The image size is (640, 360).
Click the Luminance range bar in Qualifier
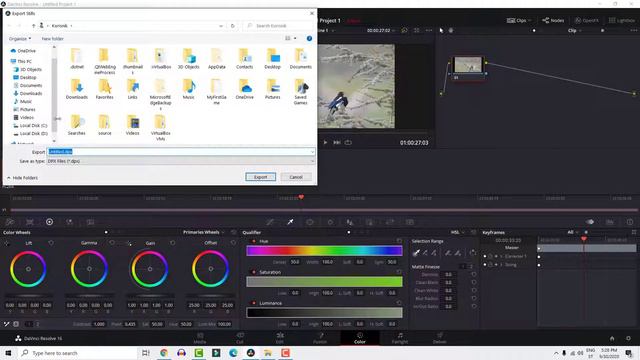pyautogui.click(x=324, y=313)
